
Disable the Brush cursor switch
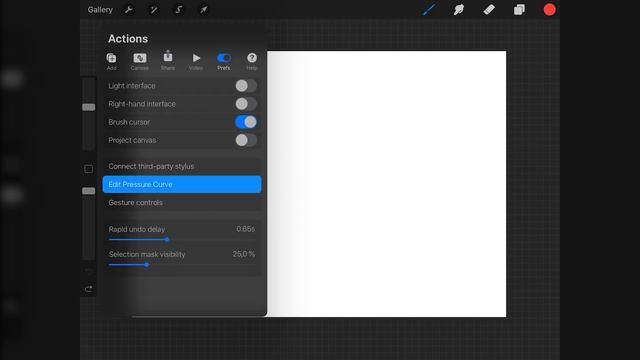coord(246,122)
